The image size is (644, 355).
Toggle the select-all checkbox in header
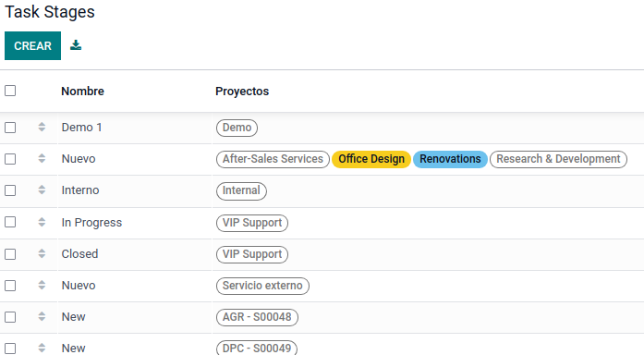10,91
